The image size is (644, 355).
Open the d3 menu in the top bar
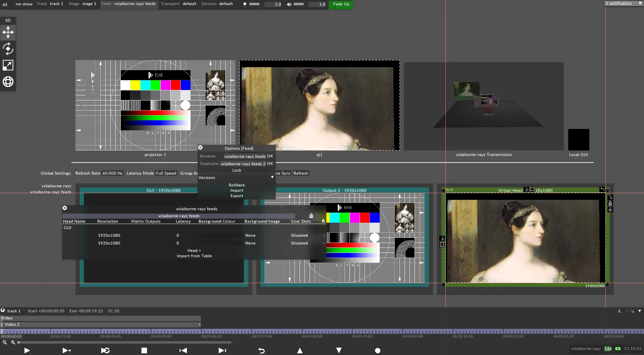click(5, 4)
